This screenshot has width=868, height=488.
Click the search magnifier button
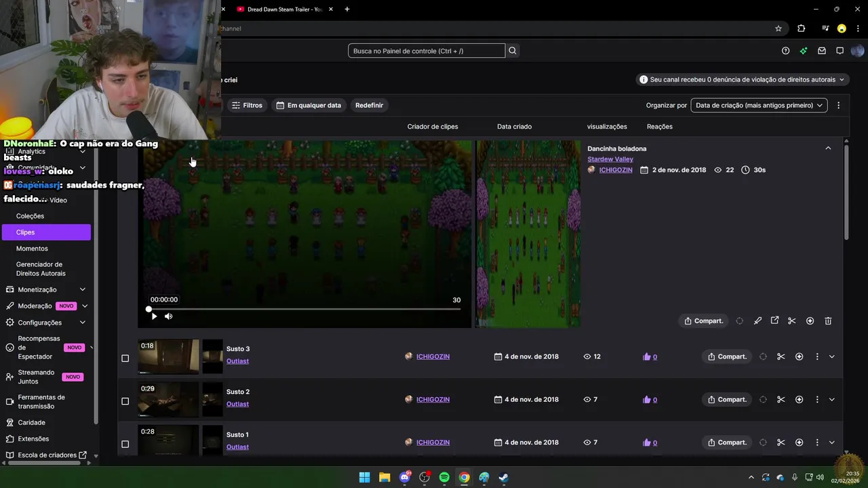(513, 50)
